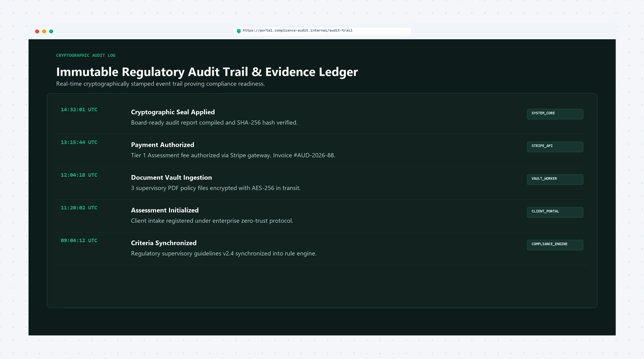Click the green window maximize dot
Image resolution: width=644 pixels, height=359 pixels.
(x=51, y=31)
